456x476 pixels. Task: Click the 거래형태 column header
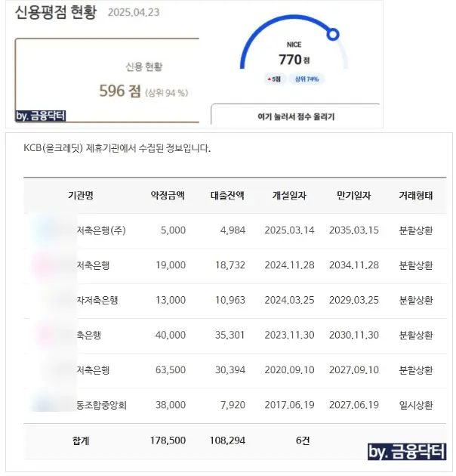coord(415,196)
